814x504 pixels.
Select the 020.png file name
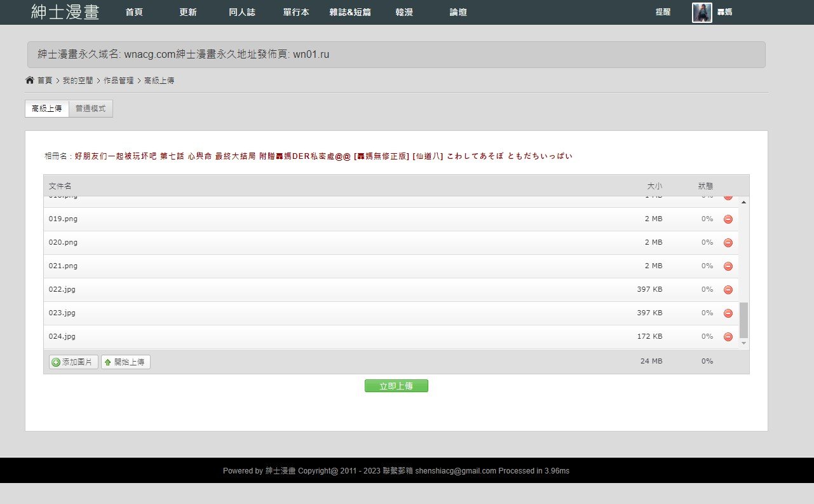pyautogui.click(x=63, y=242)
